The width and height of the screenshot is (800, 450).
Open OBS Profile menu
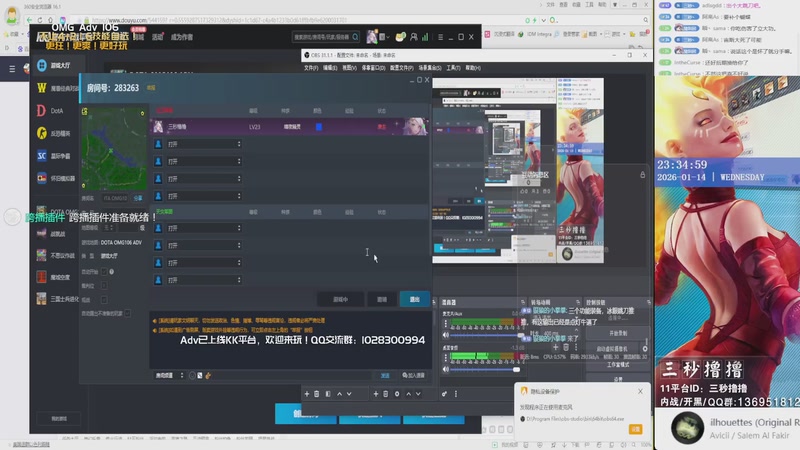pos(402,68)
